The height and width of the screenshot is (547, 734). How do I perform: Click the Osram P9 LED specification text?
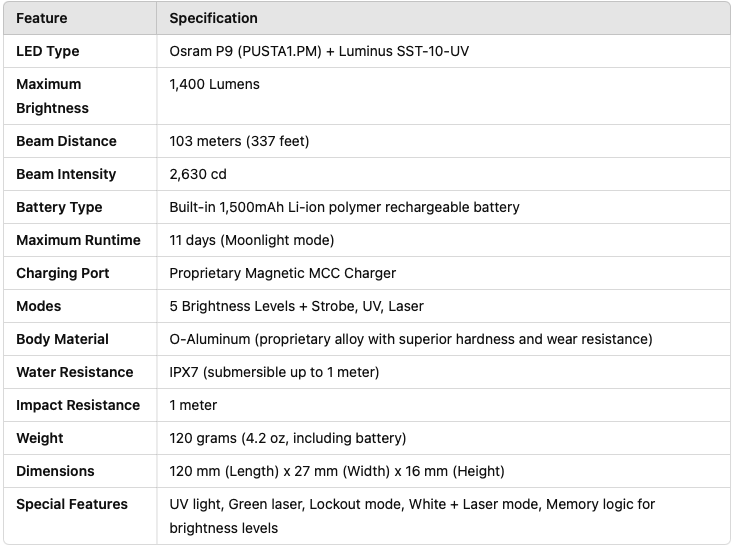[319, 51]
